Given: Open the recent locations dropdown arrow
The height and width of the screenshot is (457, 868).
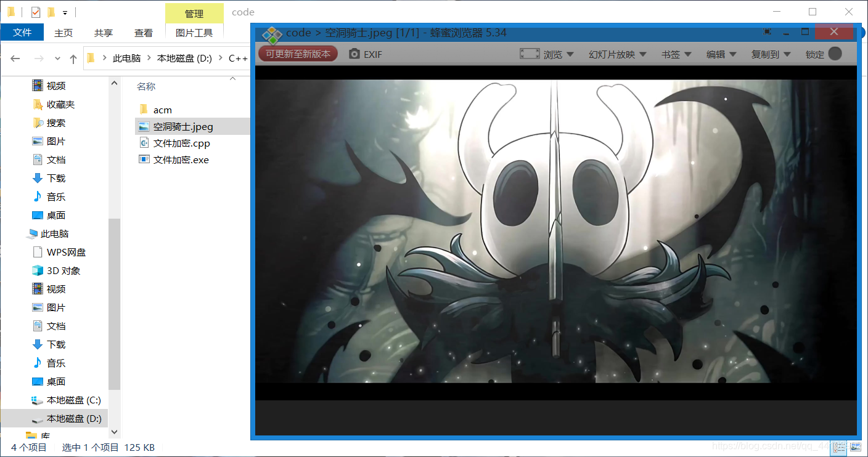Looking at the screenshot, I should pos(57,59).
